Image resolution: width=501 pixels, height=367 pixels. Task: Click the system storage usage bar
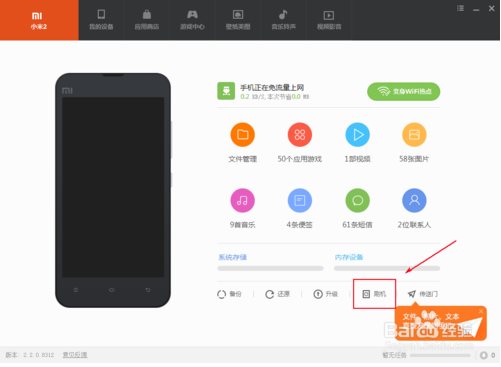tap(270, 268)
